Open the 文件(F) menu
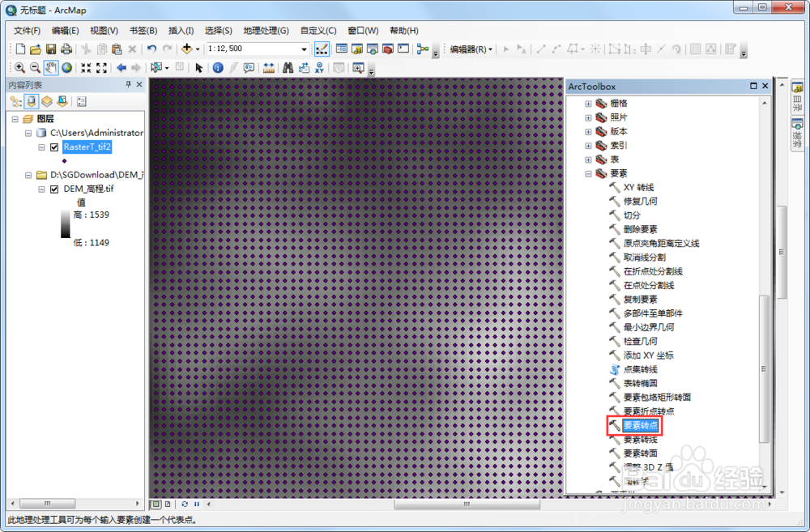 tap(27, 31)
